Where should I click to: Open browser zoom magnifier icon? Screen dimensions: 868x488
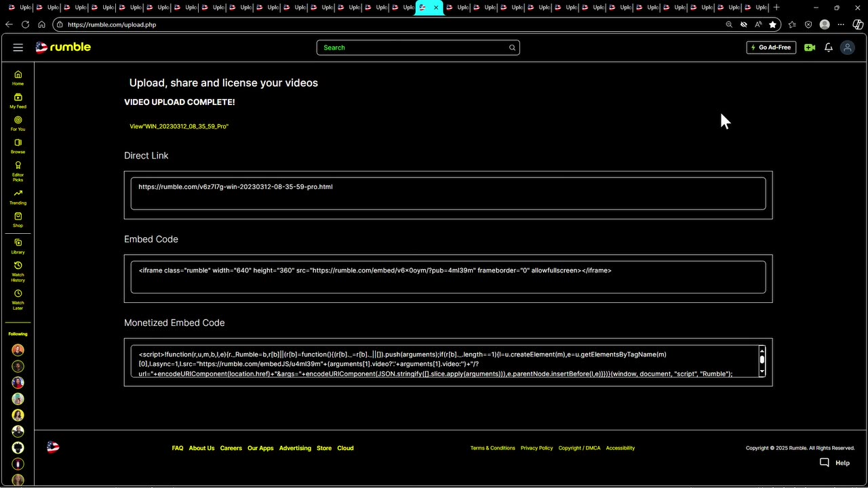point(729,24)
